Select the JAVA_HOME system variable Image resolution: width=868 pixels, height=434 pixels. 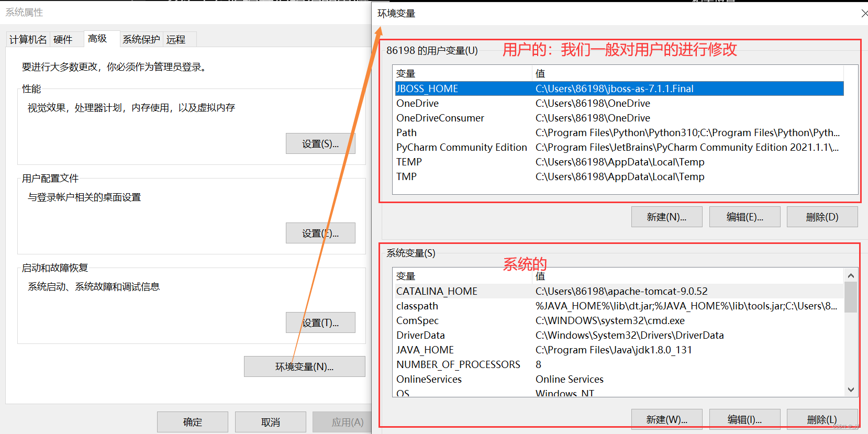pos(619,350)
